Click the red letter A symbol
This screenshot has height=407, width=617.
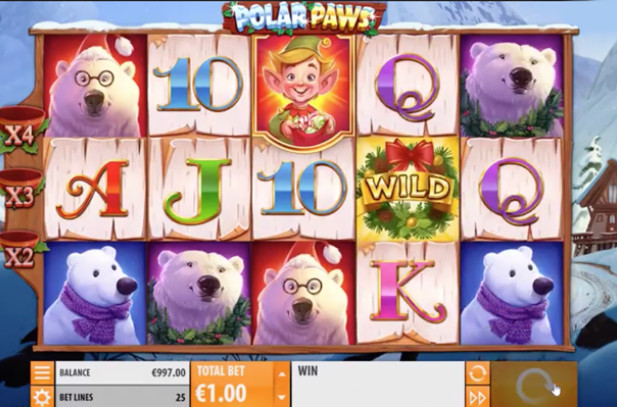tap(94, 189)
